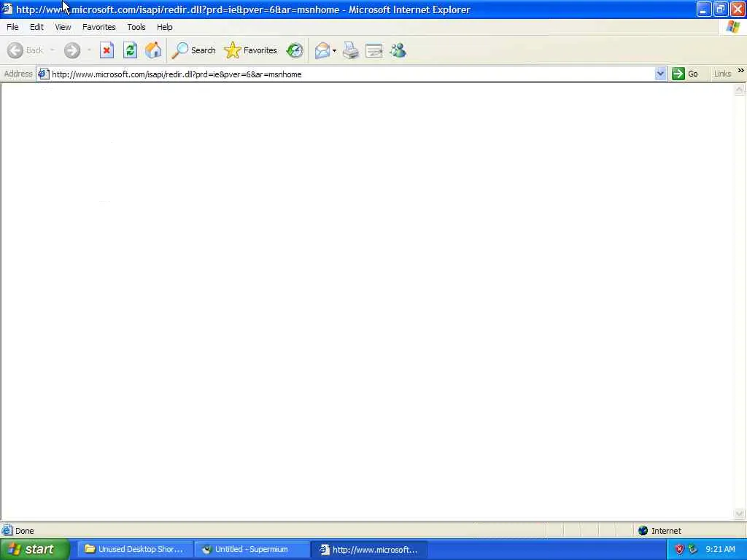This screenshot has height=560, width=747.
Task: Click the Internet zone status text
Action: point(666,531)
